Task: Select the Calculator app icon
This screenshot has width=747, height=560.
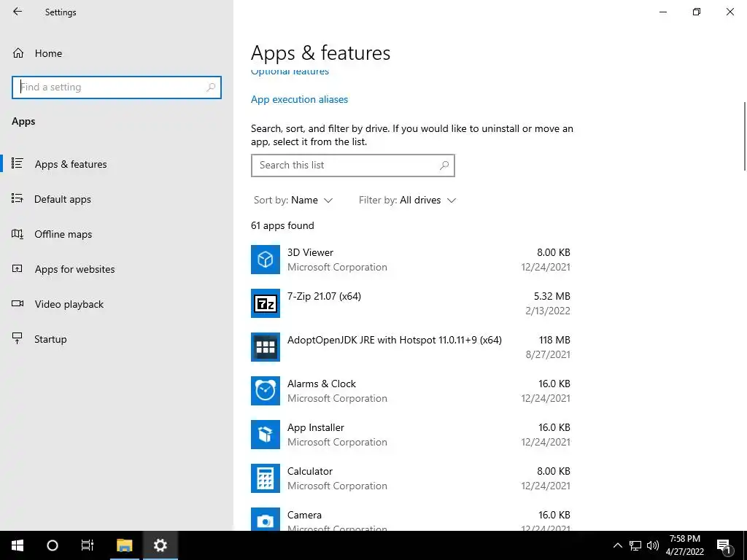Action: 266,478
